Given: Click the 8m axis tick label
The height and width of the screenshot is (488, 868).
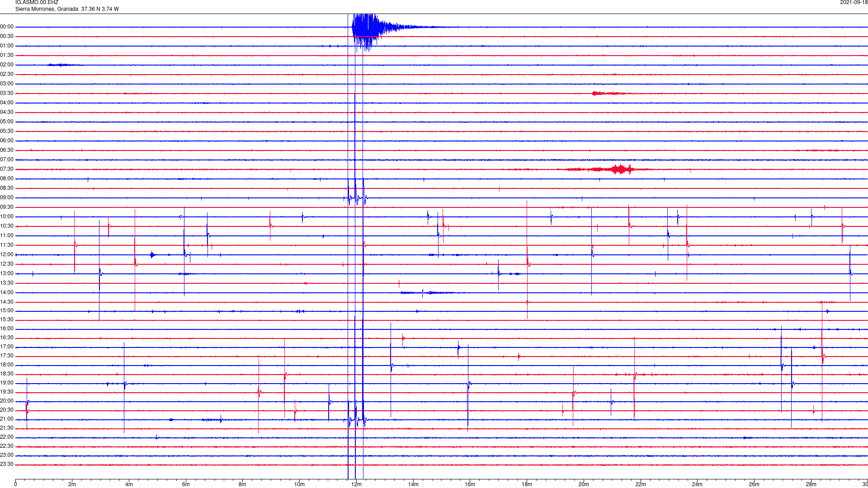Looking at the screenshot, I should (243, 484).
